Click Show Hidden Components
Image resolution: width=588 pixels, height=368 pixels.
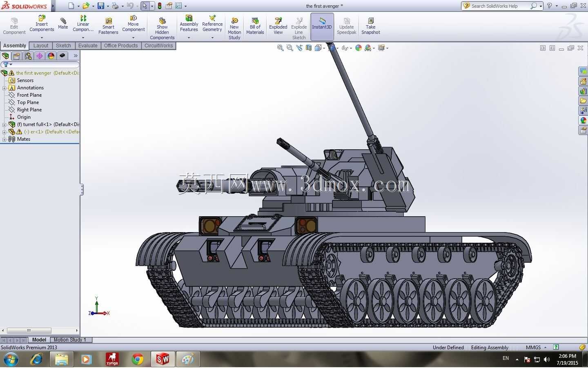162,29
